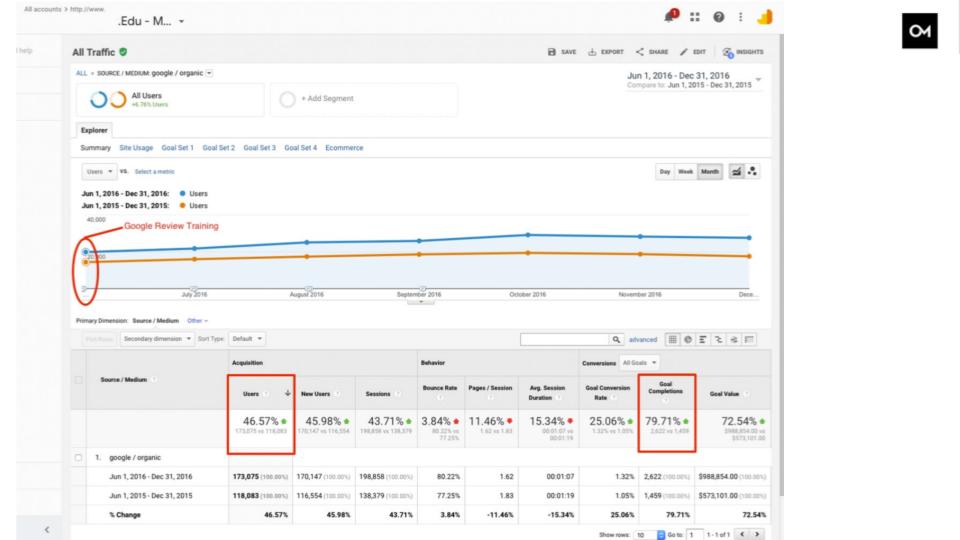Click the Source / Medium primary dimension
Image resolution: width=960 pixels, height=540 pixels.
(x=156, y=321)
